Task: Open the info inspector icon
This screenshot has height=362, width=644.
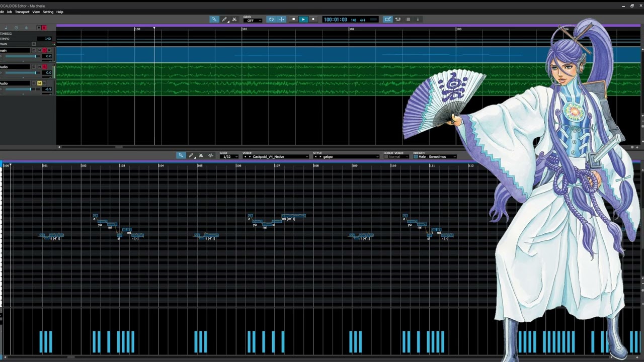Action: point(418,19)
